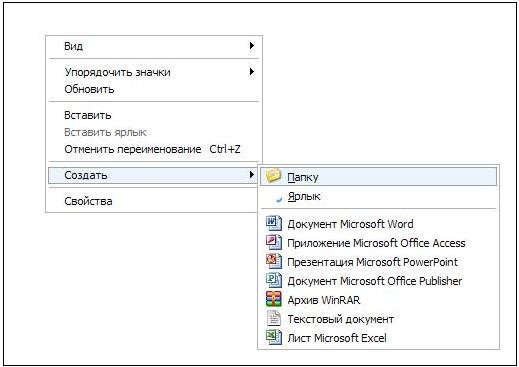The width and height of the screenshot is (519, 367).
Task: Open Упорядочить значки menu entry
Action: tap(154, 72)
